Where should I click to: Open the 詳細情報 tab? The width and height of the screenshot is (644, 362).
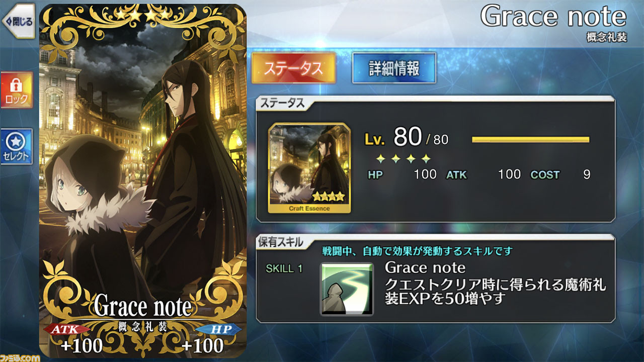(x=394, y=68)
